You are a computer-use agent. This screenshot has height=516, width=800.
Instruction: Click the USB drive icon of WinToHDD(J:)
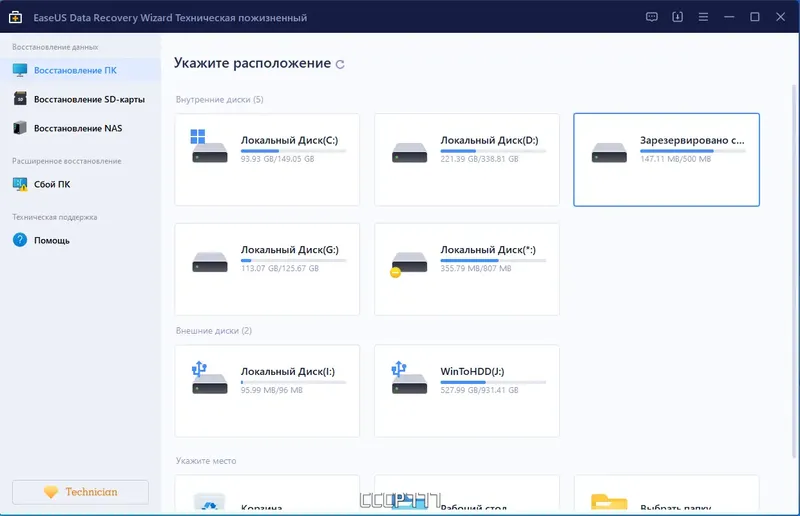pyautogui.click(x=409, y=378)
